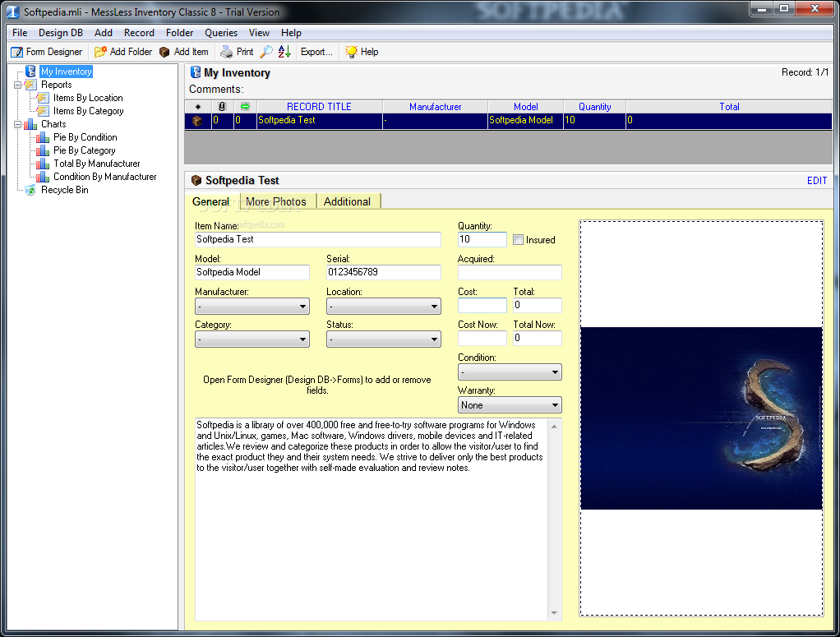Viewport: 840px width, 637px height.
Task: Click the Print toolbar icon
Action: tap(227, 52)
